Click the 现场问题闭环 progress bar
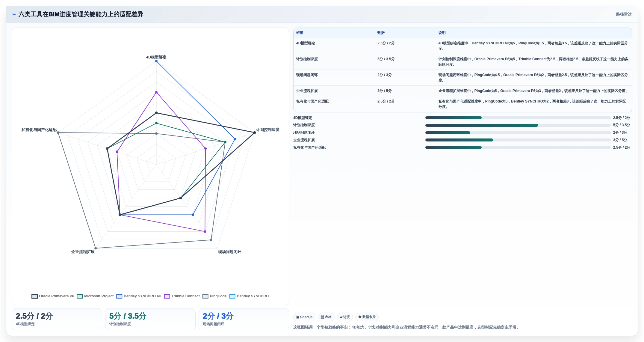 pos(518,133)
